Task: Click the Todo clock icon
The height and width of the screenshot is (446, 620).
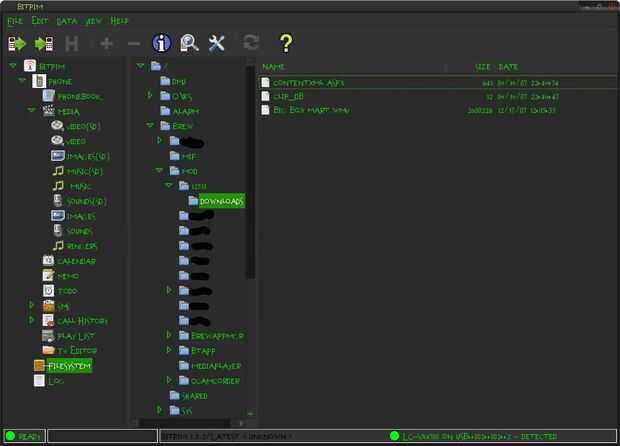Action: click(x=48, y=291)
